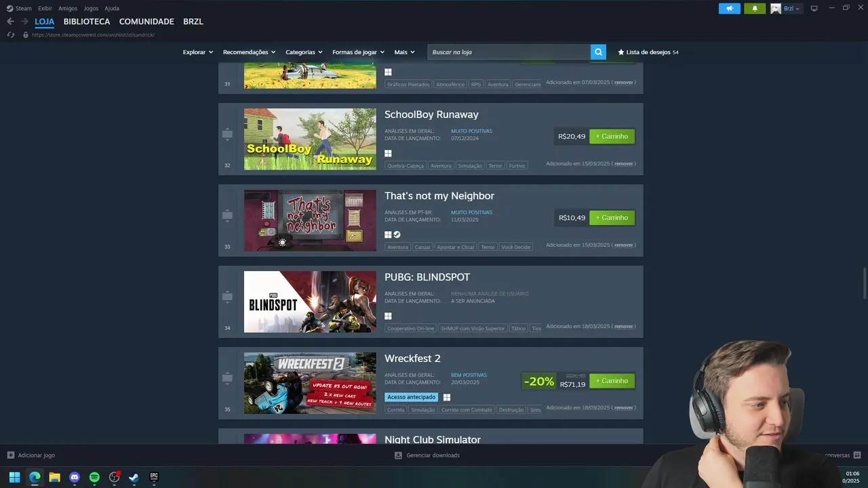The height and width of the screenshot is (488, 868).
Task: Switch to the COMUNIDADE tab
Action: tap(146, 22)
